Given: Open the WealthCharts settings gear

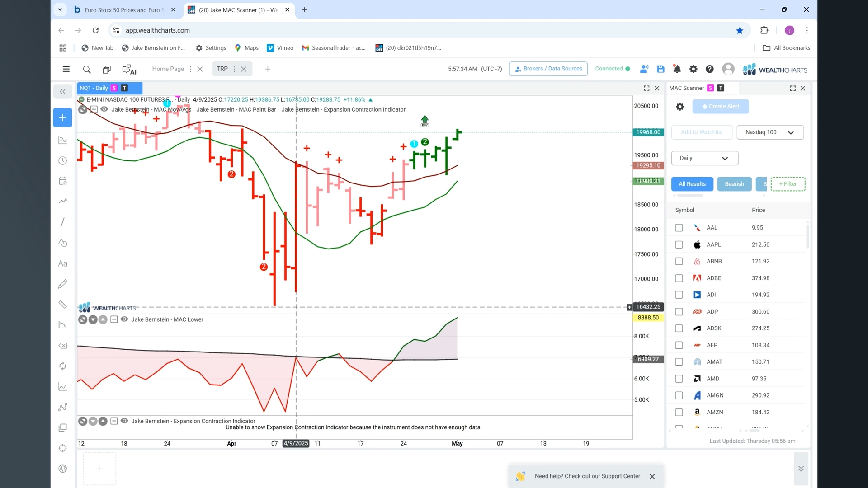Looking at the screenshot, I should [693, 69].
